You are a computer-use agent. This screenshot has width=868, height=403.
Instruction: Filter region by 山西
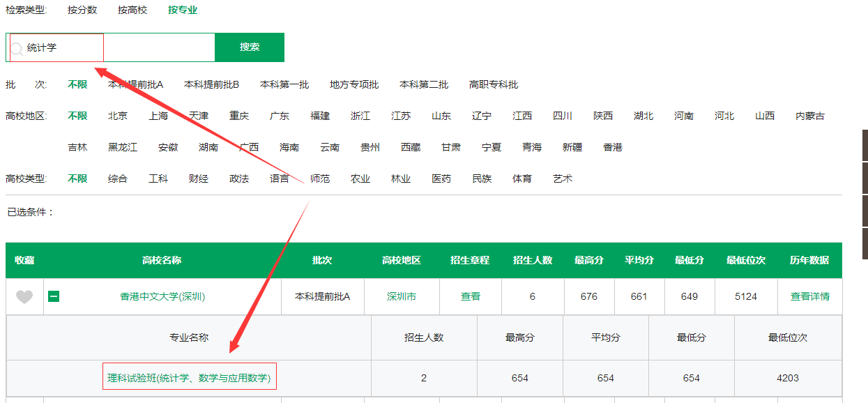pos(765,116)
